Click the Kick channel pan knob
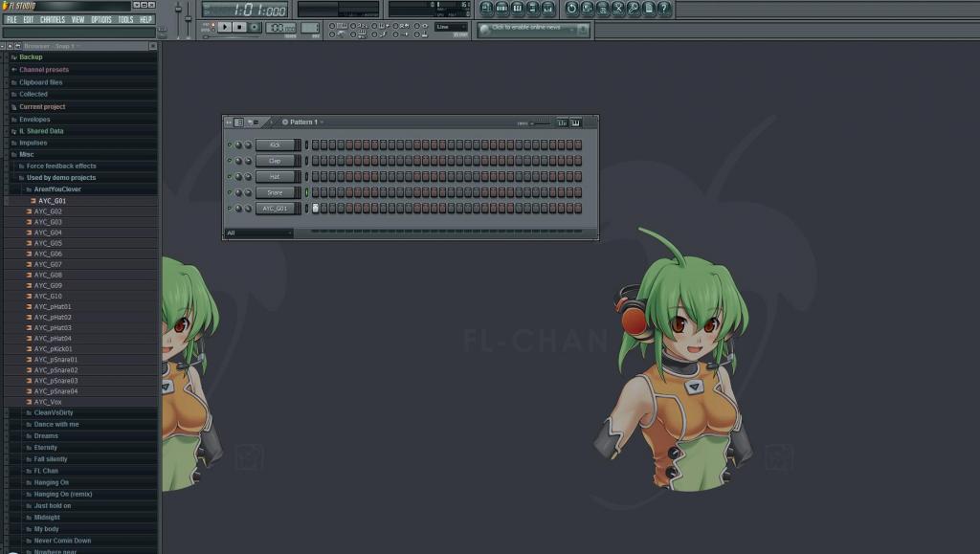The image size is (980, 554). tap(238, 144)
